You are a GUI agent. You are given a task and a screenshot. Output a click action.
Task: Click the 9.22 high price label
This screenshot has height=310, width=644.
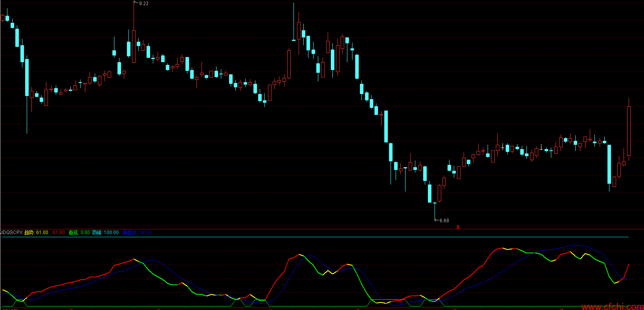(x=144, y=4)
